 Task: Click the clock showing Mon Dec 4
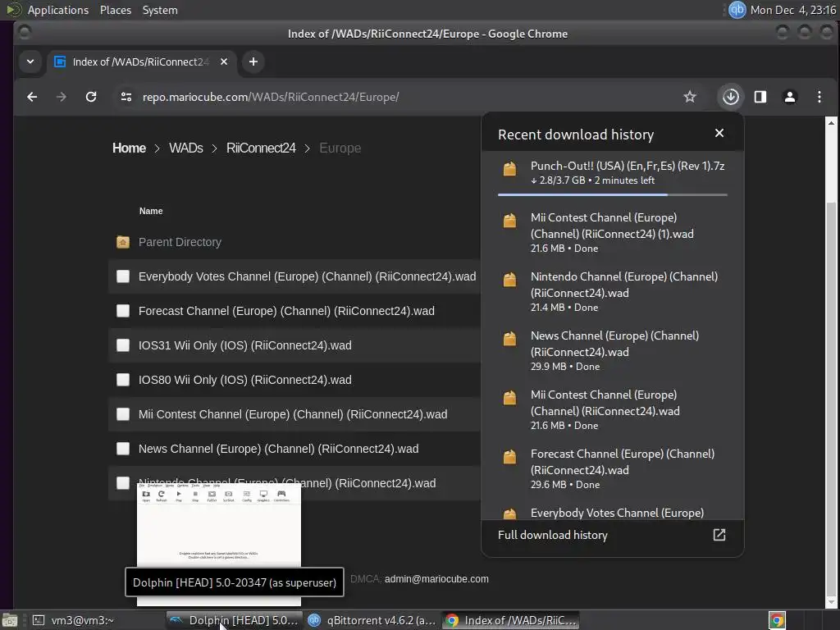793,10
